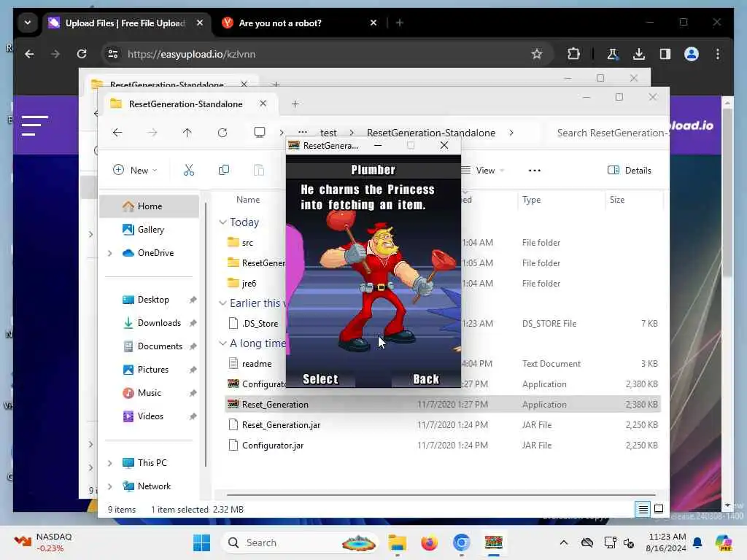Open Firefox from the taskbar
This screenshot has width=747, height=560.
coord(429,542)
